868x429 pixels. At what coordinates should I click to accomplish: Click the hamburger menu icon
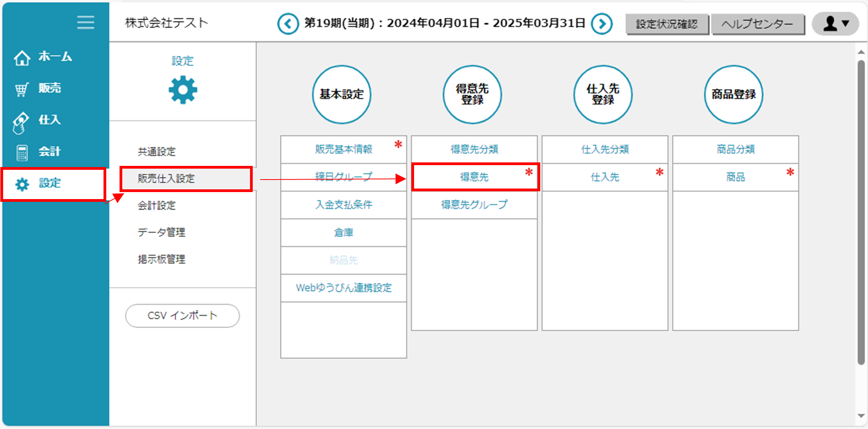85,23
